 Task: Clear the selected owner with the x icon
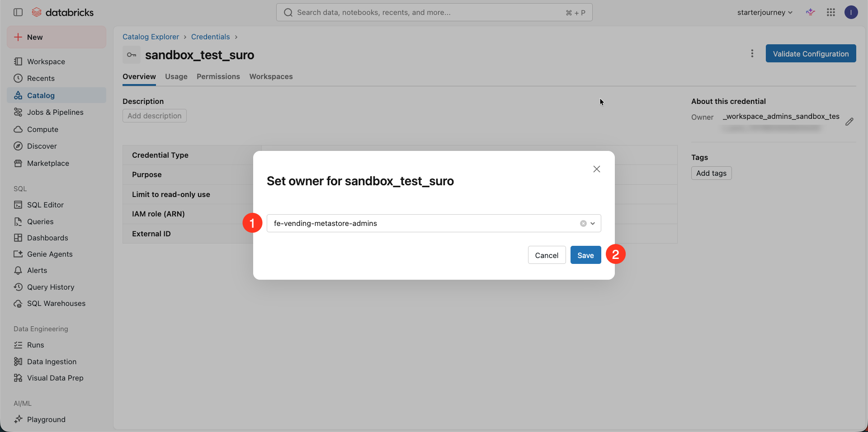[583, 223]
